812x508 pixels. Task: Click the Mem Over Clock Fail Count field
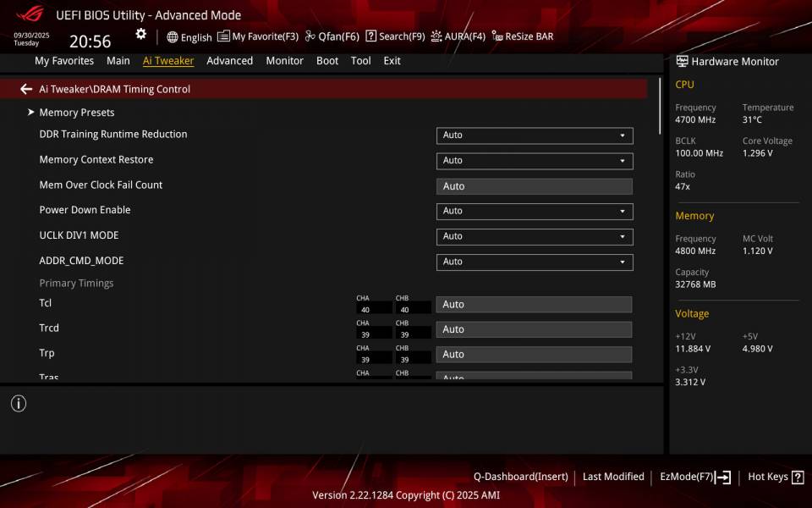[x=534, y=185]
